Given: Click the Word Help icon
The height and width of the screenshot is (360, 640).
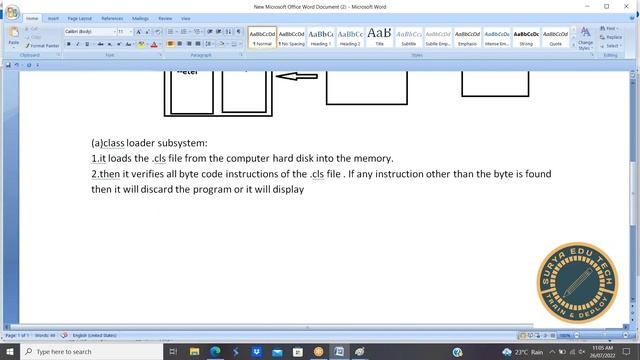Looking at the screenshot, I should [x=632, y=18].
